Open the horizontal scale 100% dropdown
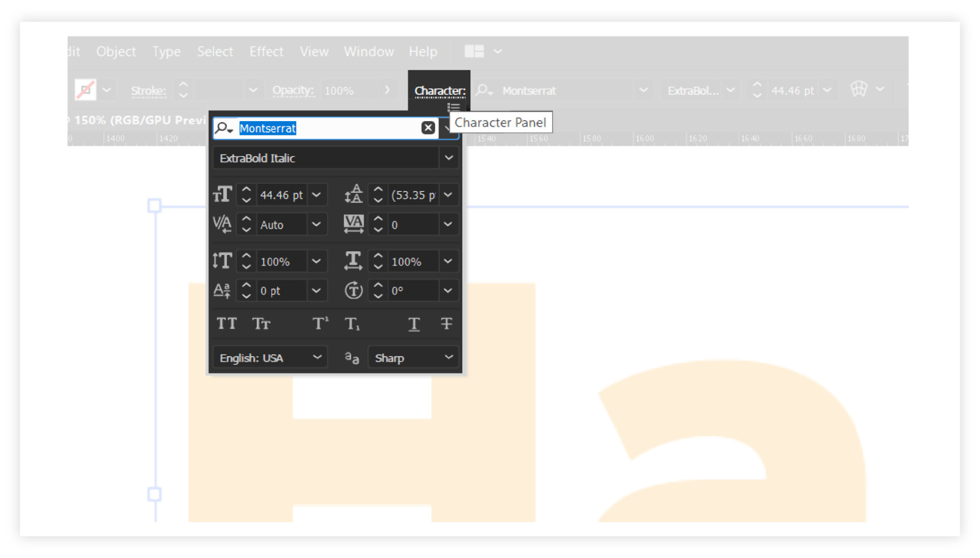The image size is (980, 558). 448,261
